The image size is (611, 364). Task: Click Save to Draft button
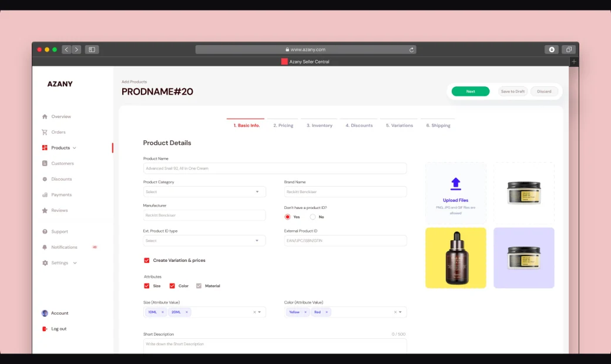pos(513,92)
